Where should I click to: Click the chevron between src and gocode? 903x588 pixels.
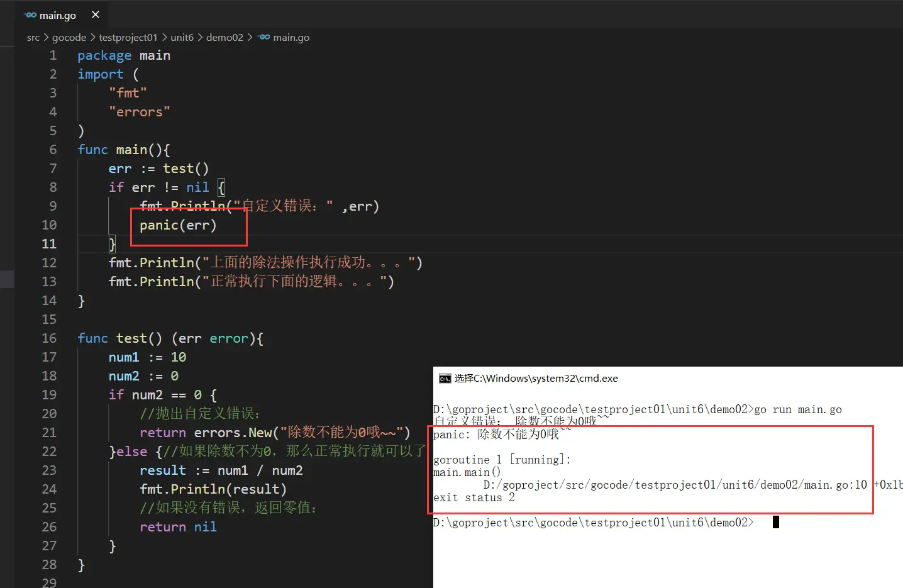[46, 38]
